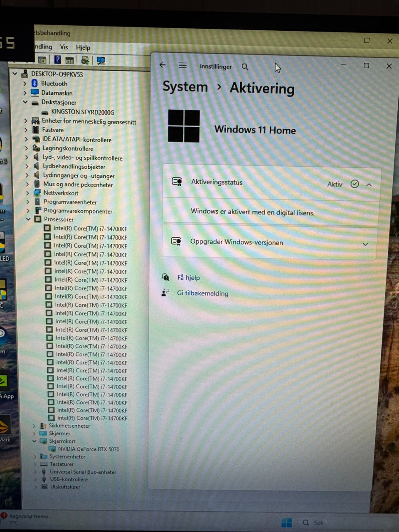Image resolution: width=399 pixels, height=532 pixels.
Task: Select the Fastvare chip icon
Action: (36, 130)
